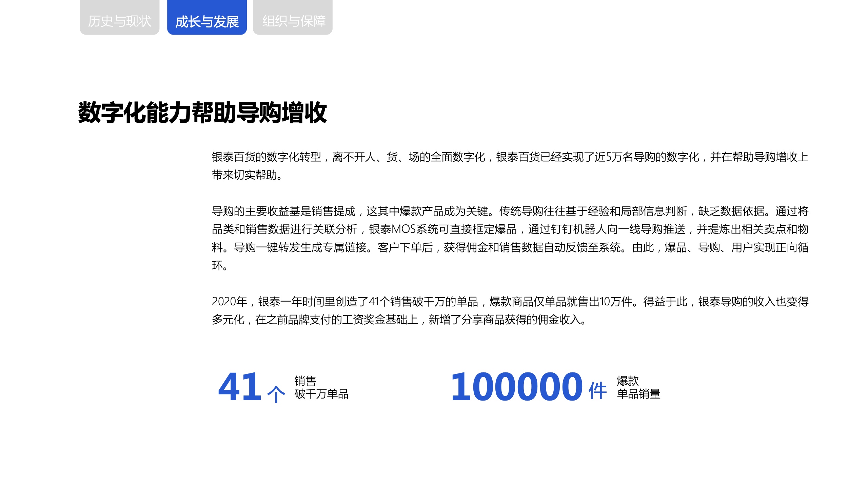Click the line starting 多元化,在之前品牌
Screen dimensions: 868x488
(x=399, y=320)
